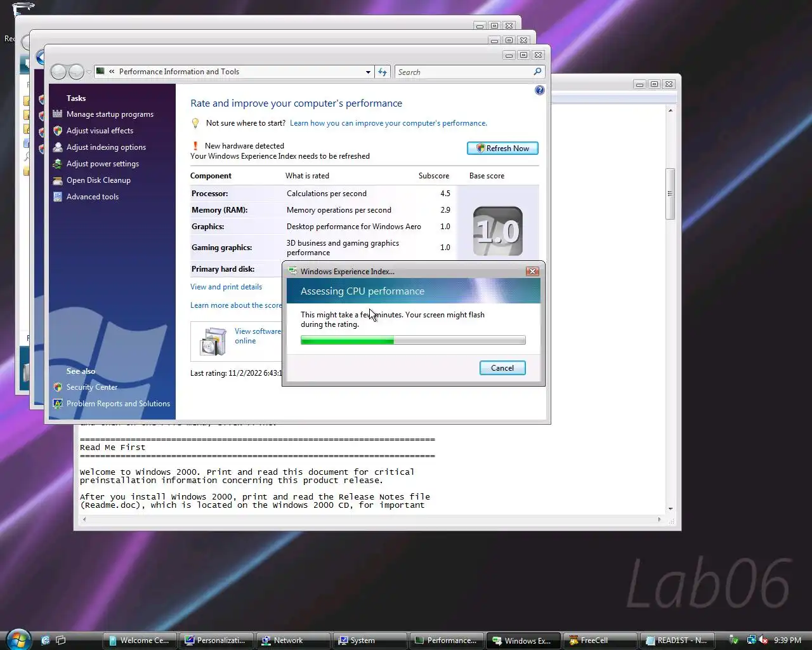Open Adjust indexing options link
Image resolution: width=812 pixels, height=650 pixels.
coord(106,147)
